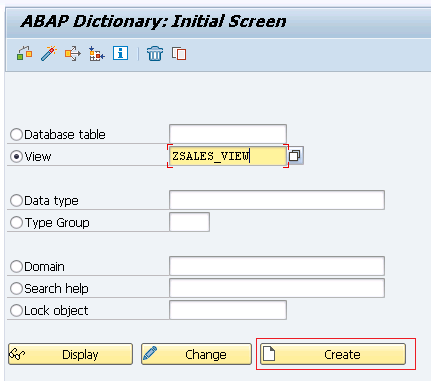Viewport: 431px width, 381px height.
Task: Click the Database table name field
Action: tap(228, 134)
